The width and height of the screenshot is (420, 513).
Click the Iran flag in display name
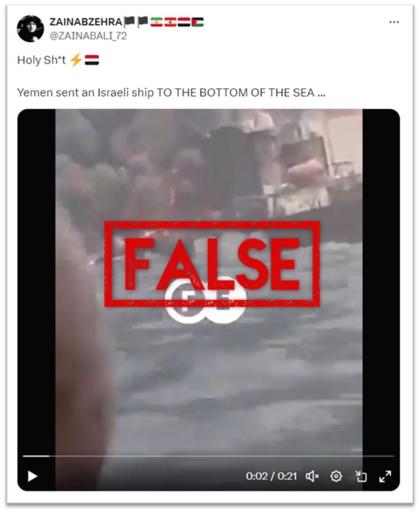pos(156,22)
